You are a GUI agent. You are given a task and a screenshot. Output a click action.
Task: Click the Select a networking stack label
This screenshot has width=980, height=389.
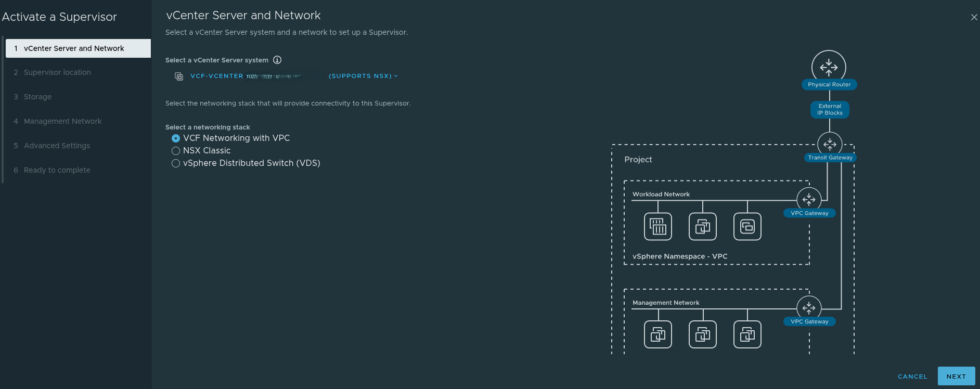coord(208,127)
